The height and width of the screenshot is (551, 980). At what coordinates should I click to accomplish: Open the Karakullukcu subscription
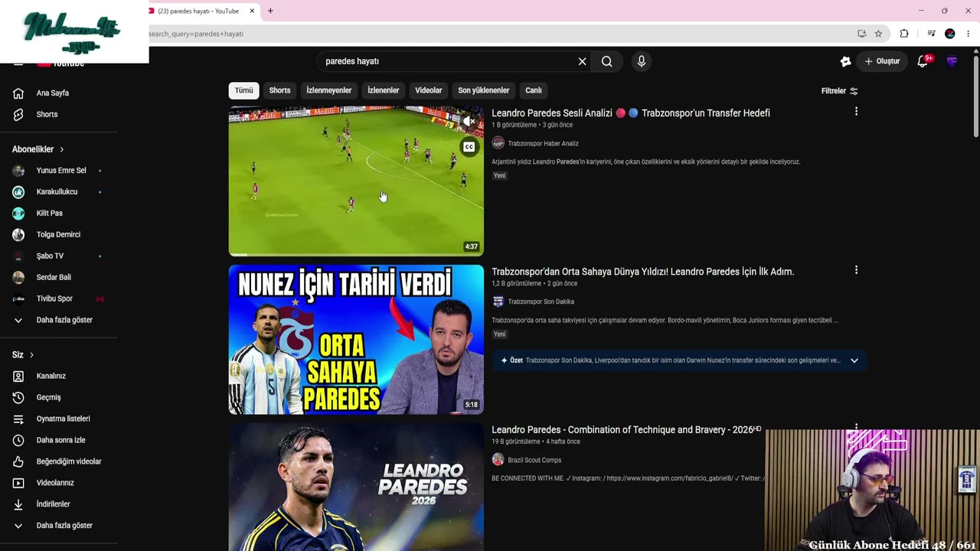[57, 192]
